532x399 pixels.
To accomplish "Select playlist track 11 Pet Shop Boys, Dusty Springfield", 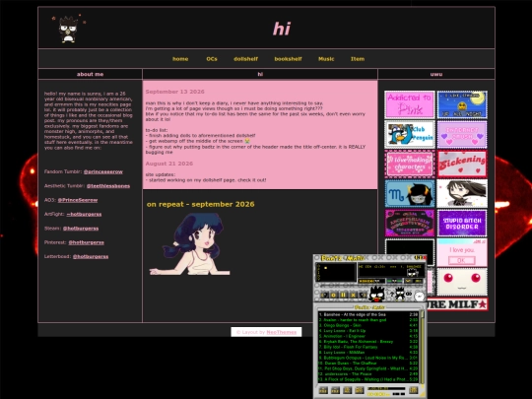I will click(368, 368).
